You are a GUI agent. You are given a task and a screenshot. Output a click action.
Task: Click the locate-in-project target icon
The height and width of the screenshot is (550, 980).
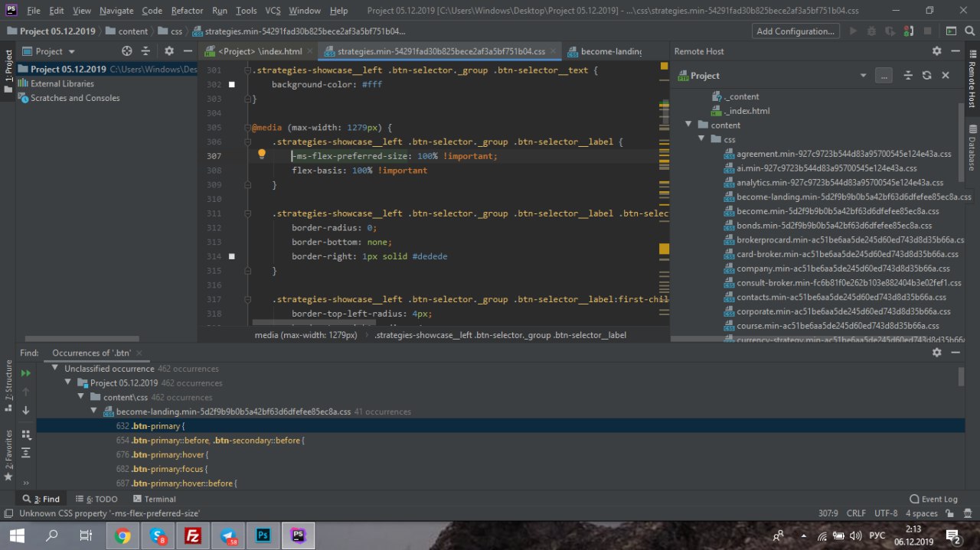pyautogui.click(x=127, y=51)
